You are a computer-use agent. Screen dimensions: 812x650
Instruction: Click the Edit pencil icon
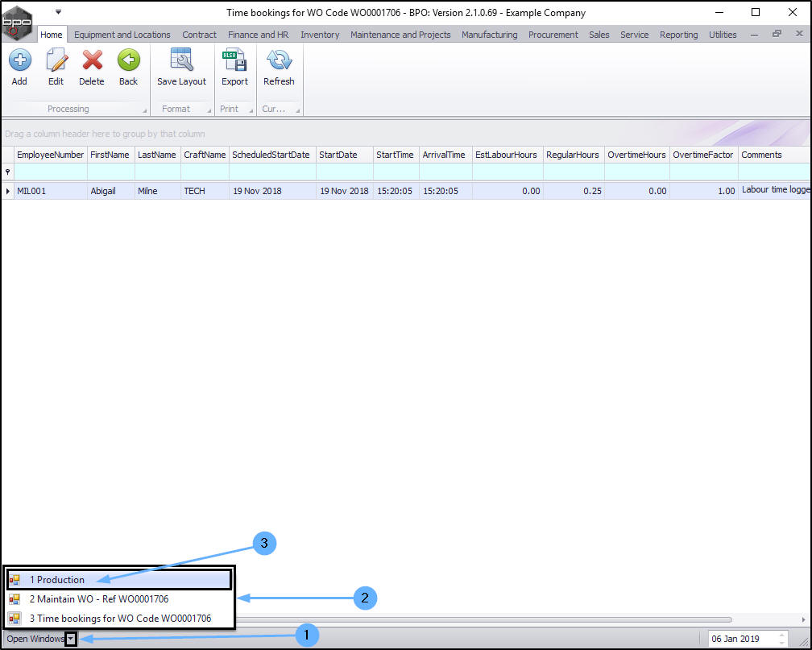[x=56, y=60]
